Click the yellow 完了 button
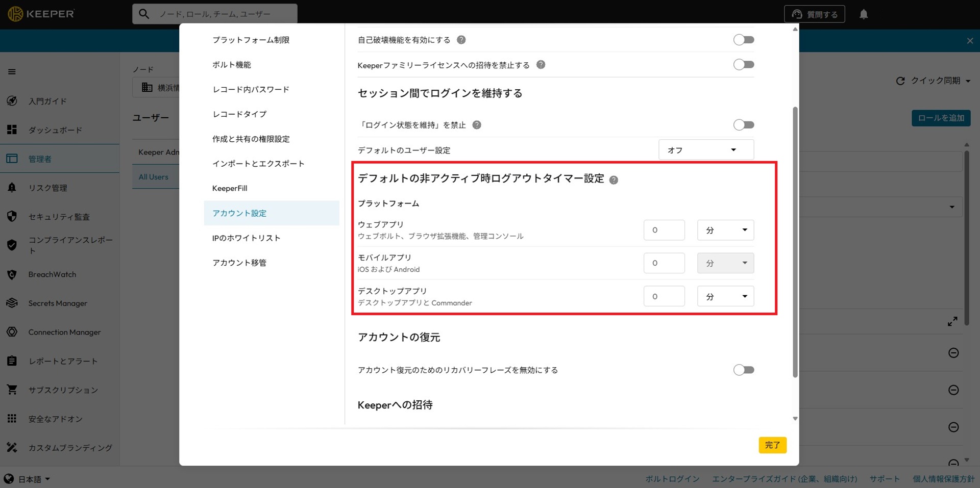Screen dimensions: 980x488 (772, 445)
